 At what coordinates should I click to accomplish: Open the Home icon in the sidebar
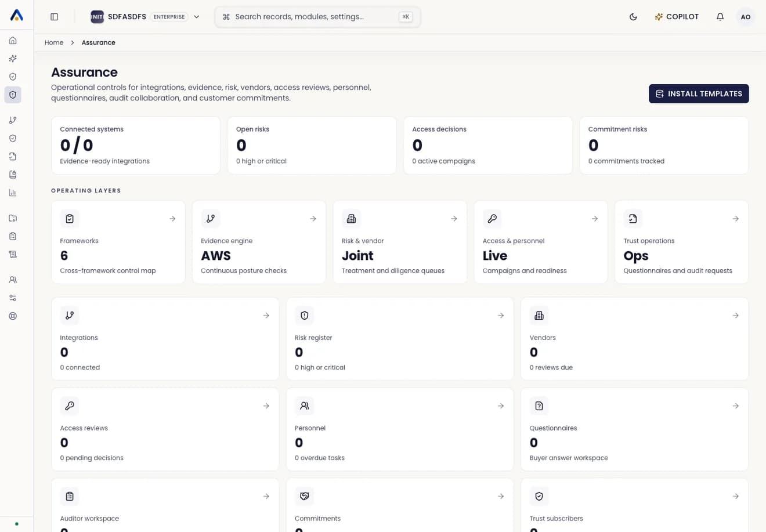pos(13,41)
